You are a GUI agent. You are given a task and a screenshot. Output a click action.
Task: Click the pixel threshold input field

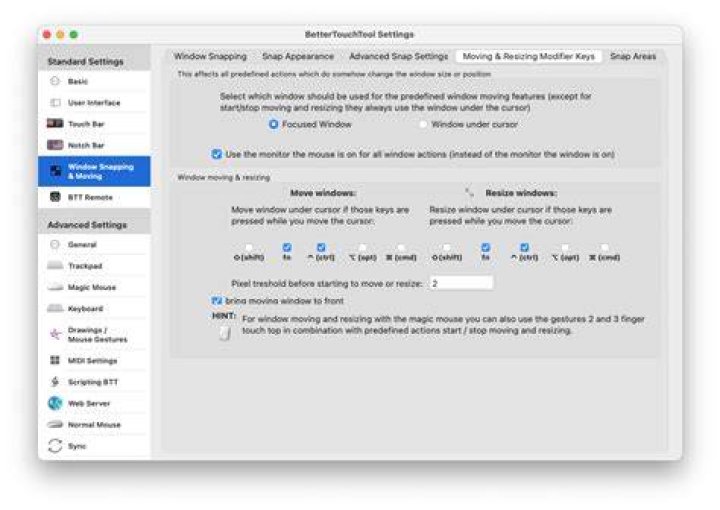point(461,283)
